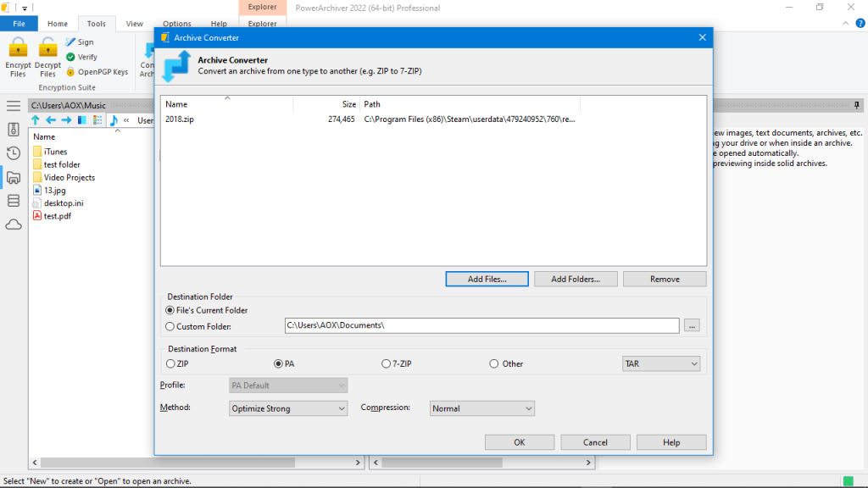Click the Music note icon in address bar
868x488 pixels.
(x=114, y=120)
